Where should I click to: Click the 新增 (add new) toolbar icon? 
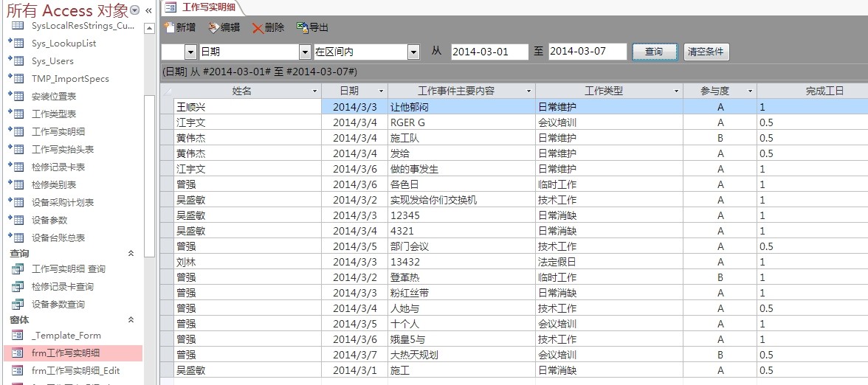(170, 27)
